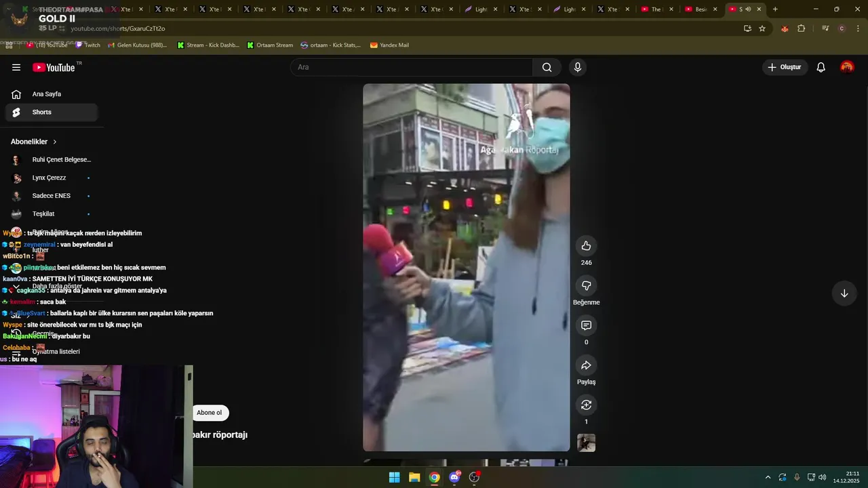The height and width of the screenshot is (488, 868).
Task: Click the install app icon in address bar
Action: tap(747, 28)
